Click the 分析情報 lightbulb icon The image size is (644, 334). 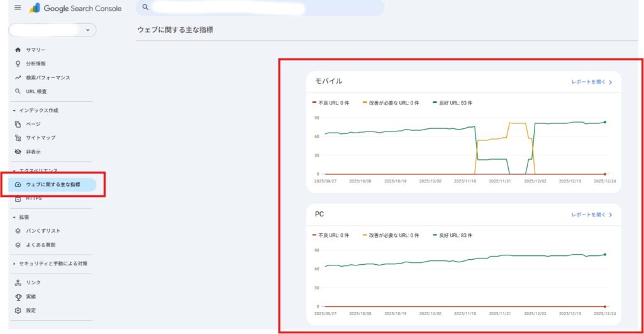tap(18, 64)
